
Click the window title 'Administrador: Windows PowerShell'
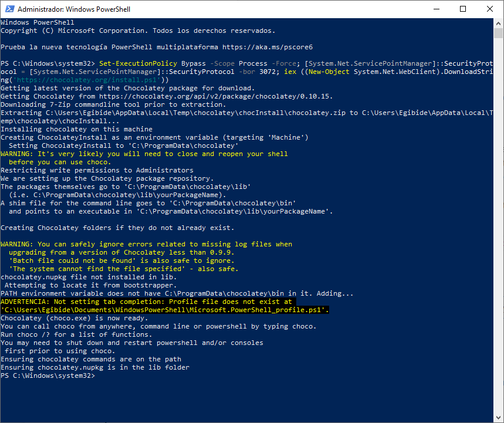tap(73, 9)
